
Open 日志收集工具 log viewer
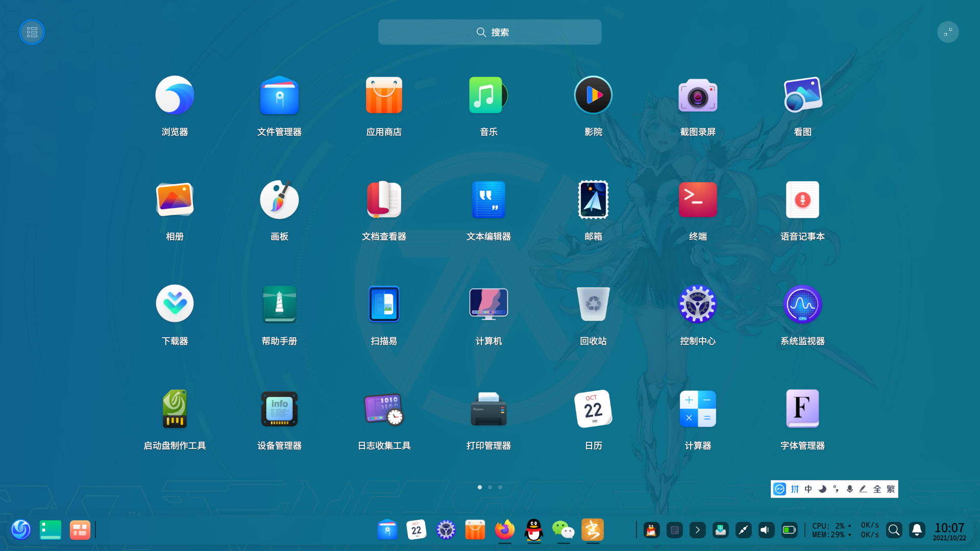[x=384, y=409]
